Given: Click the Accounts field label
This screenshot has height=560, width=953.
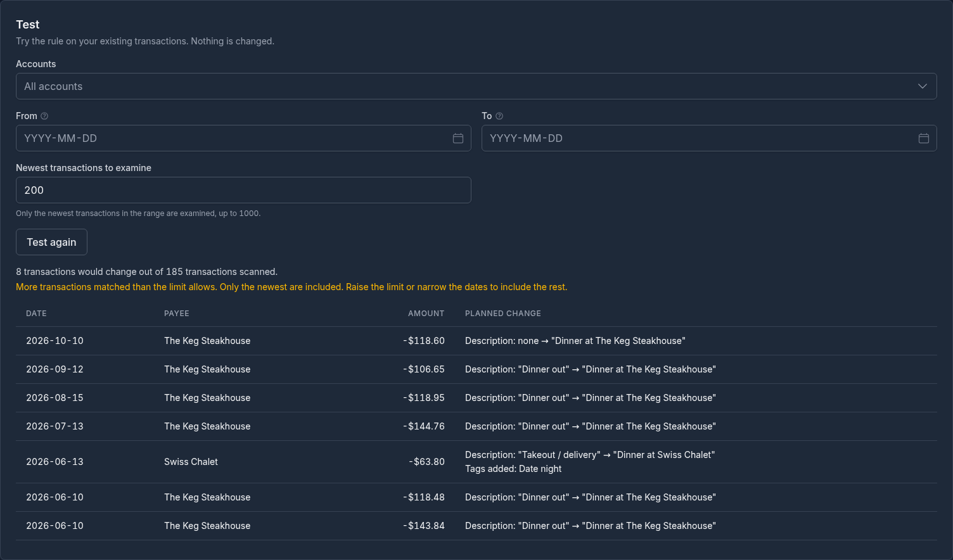Looking at the screenshot, I should click(36, 64).
